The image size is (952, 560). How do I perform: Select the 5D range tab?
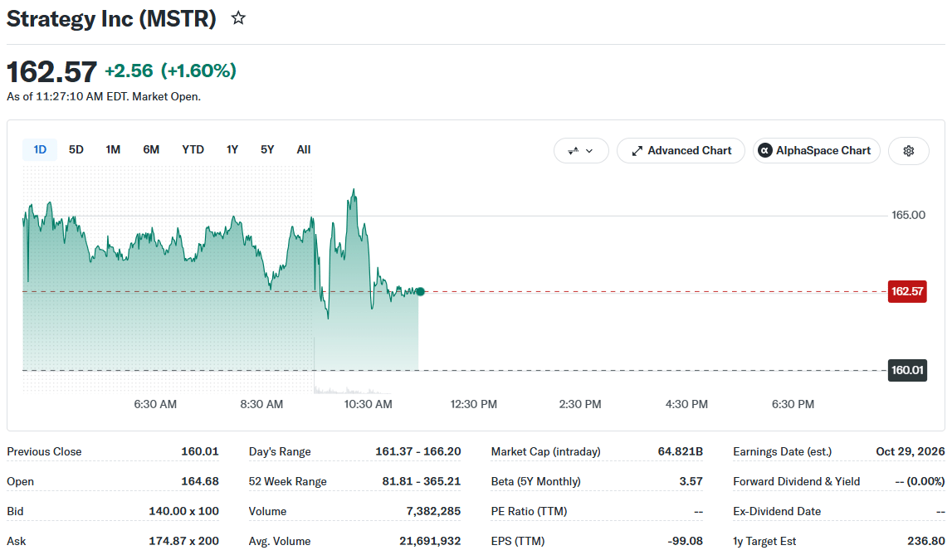click(x=76, y=150)
